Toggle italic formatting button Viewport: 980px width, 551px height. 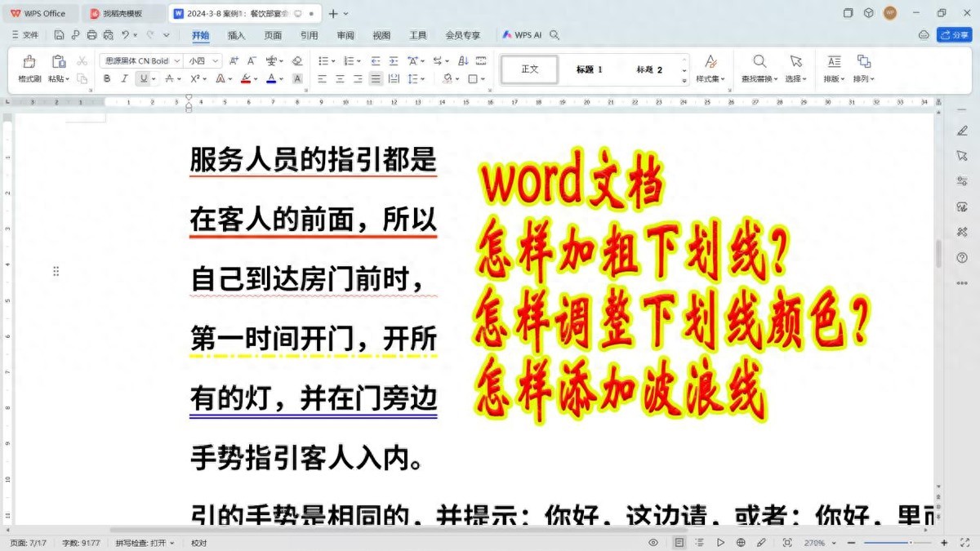pyautogui.click(x=124, y=79)
